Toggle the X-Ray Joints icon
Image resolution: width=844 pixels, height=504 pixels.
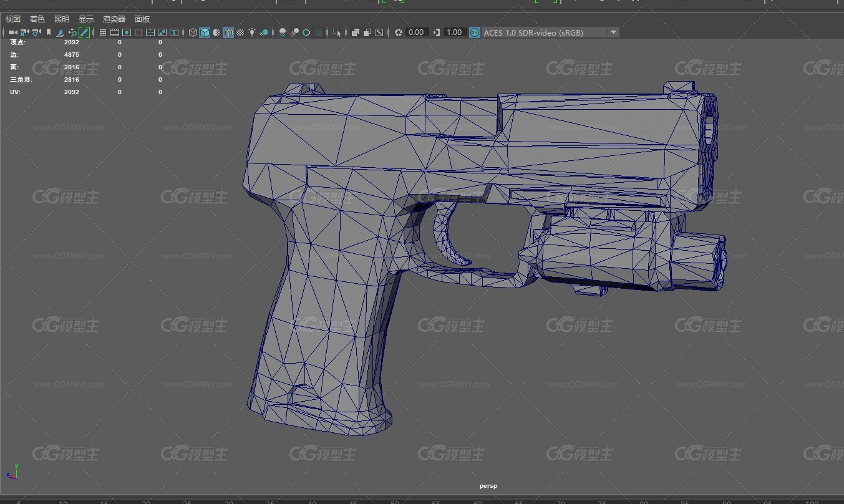coord(379,32)
